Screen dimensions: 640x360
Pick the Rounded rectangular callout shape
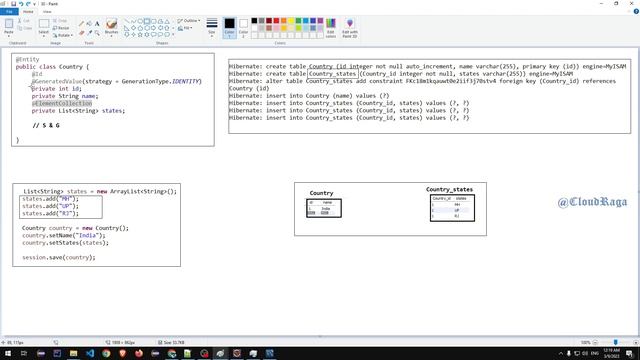point(153,35)
